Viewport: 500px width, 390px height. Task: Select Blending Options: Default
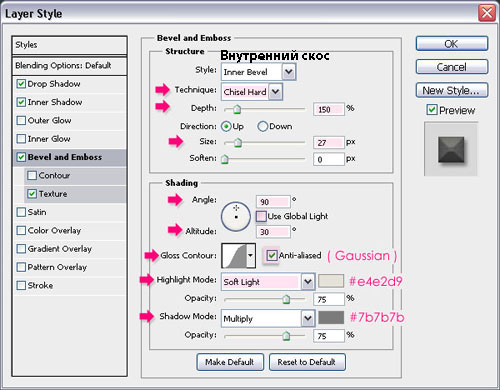70,66
